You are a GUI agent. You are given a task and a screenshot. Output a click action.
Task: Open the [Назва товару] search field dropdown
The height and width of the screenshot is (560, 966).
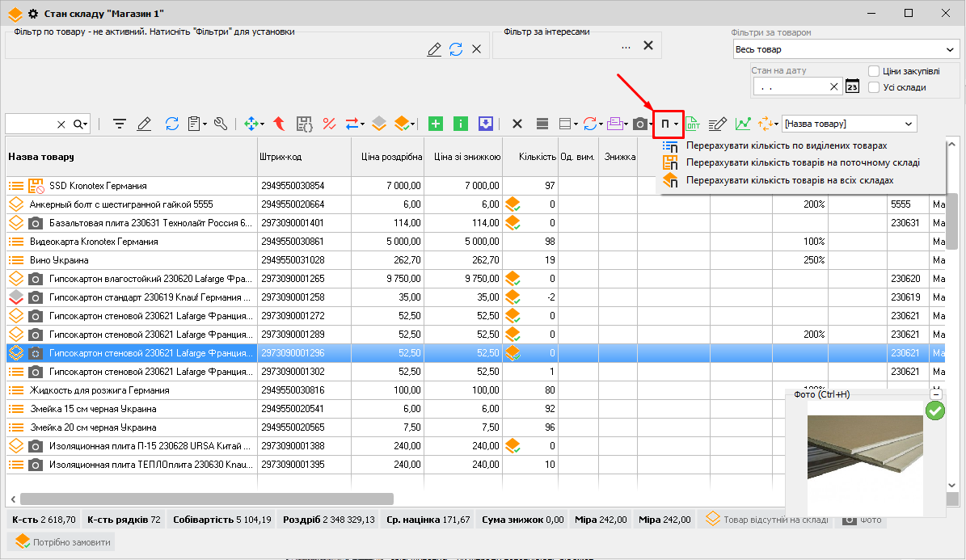click(909, 124)
